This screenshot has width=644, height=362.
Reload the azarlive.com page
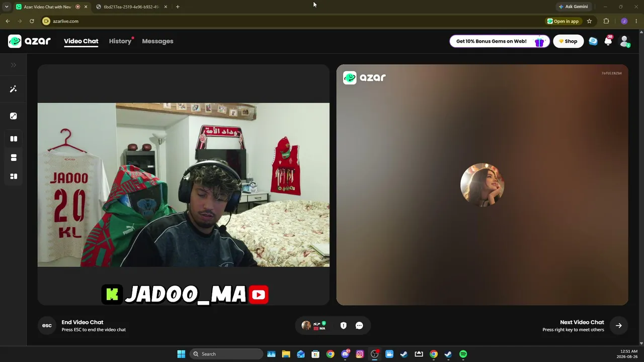(x=32, y=21)
